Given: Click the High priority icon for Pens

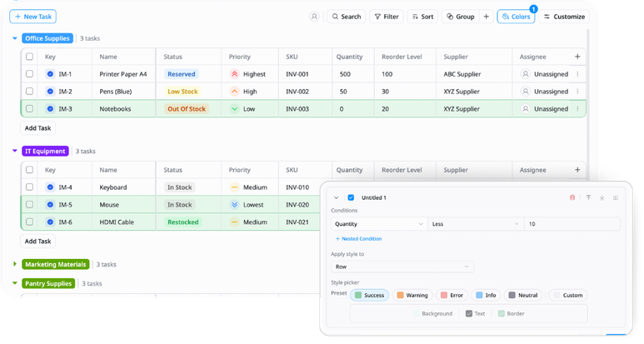Looking at the screenshot, I should [234, 91].
